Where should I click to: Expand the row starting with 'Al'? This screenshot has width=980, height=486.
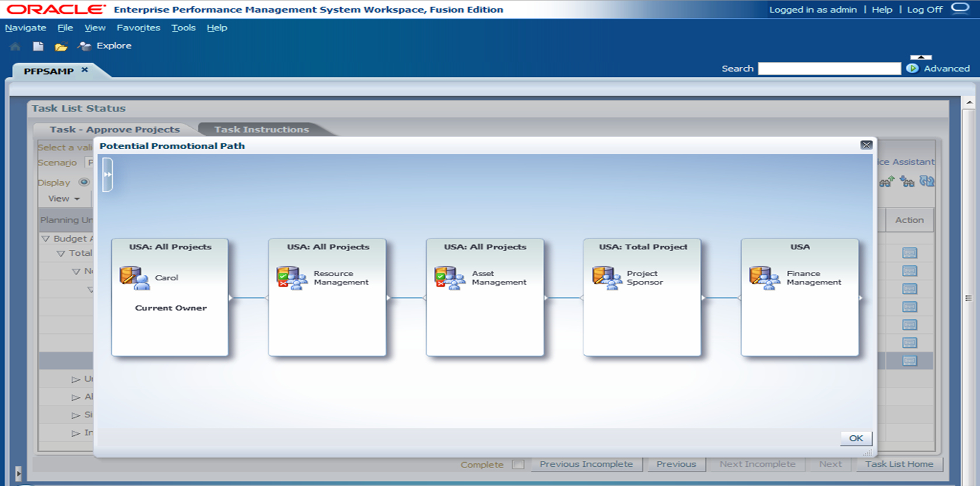point(76,397)
